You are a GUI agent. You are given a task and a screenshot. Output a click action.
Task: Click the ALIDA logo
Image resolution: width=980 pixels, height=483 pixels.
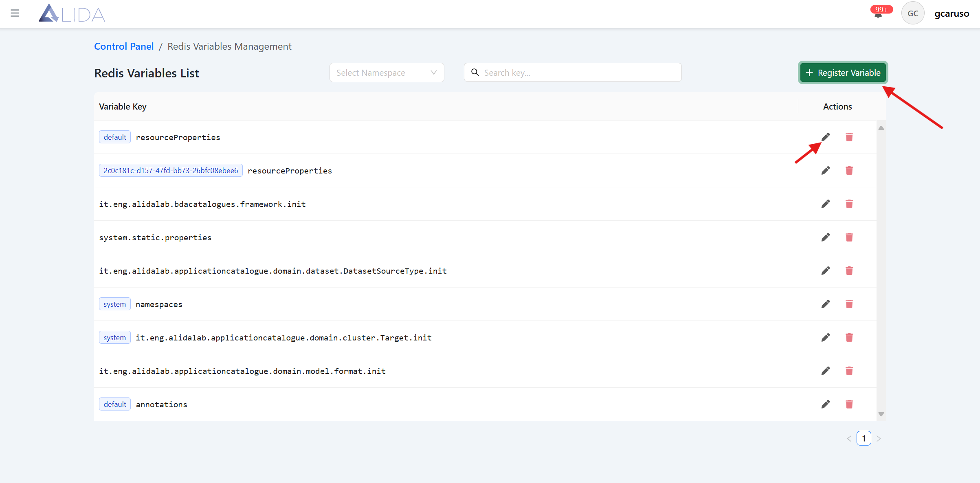(x=72, y=13)
